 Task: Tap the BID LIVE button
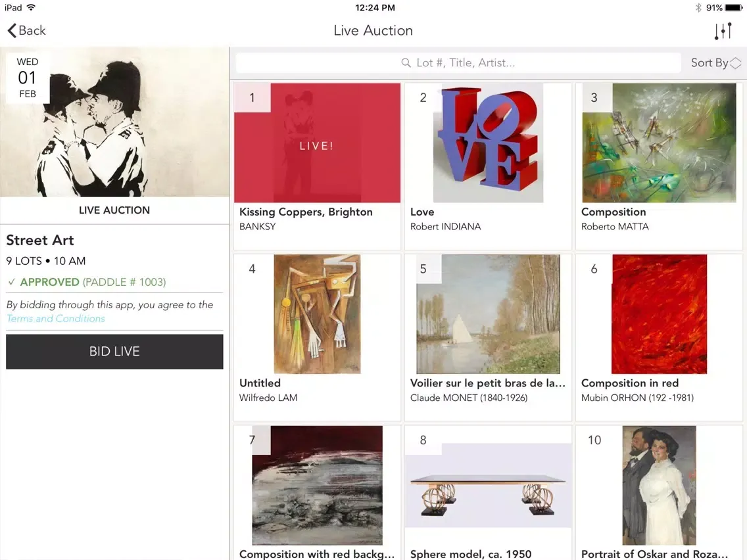pos(114,352)
